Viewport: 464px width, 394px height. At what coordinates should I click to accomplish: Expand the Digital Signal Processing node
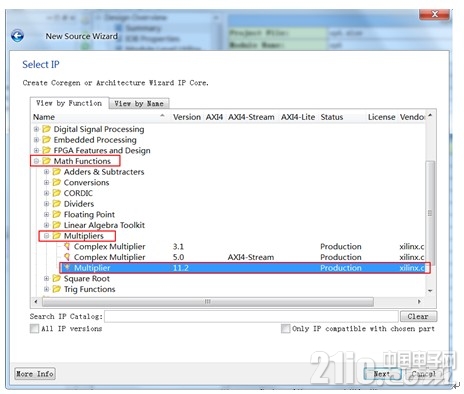37,129
